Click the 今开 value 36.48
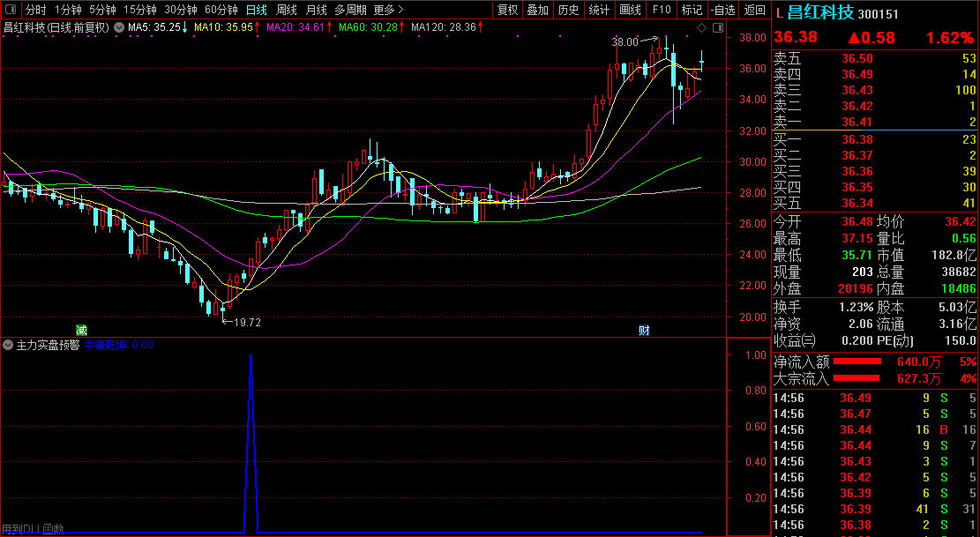Image resolution: width=980 pixels, height=537 pixels. [857, 221]
